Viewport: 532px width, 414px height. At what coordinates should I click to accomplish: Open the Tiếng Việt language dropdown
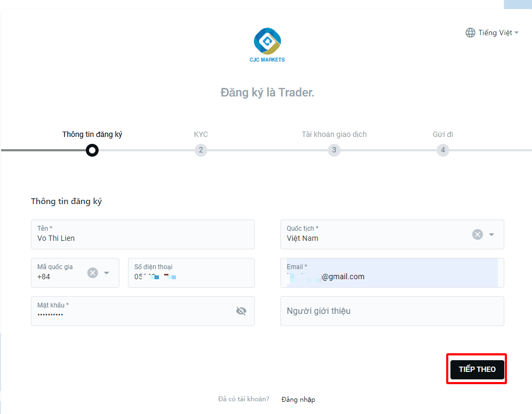tap(493, 33)
